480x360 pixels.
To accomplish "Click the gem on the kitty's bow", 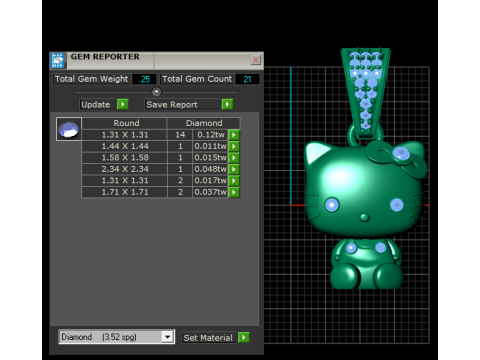I will point(401,155).
